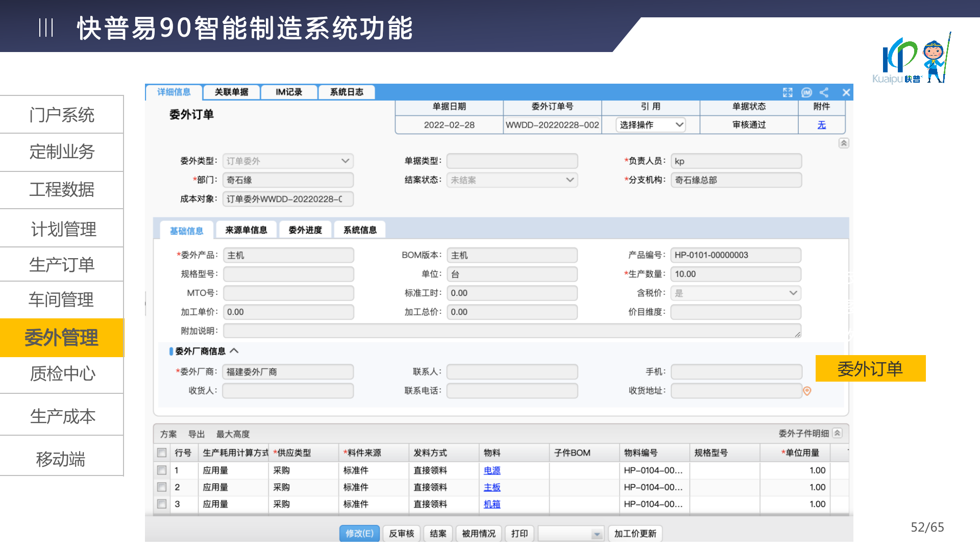Collapse the 委外子件明细 section icon
This screenshot has height=551, width=980.
tap(837, 433)
